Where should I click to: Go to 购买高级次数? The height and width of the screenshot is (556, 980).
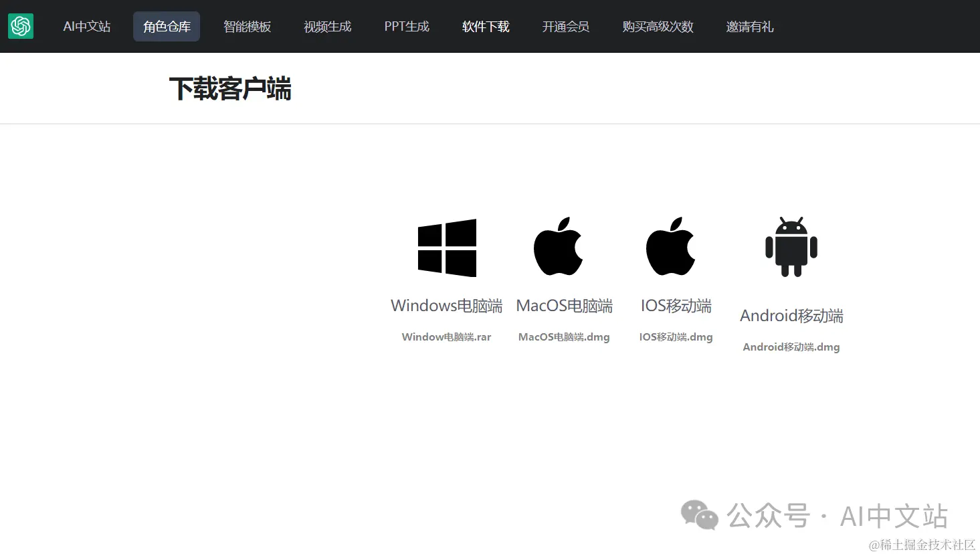[x=658, y=27]
